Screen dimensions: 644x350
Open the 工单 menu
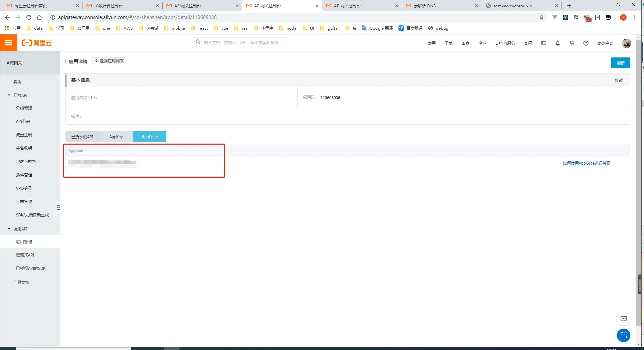[x=448, y=43]
